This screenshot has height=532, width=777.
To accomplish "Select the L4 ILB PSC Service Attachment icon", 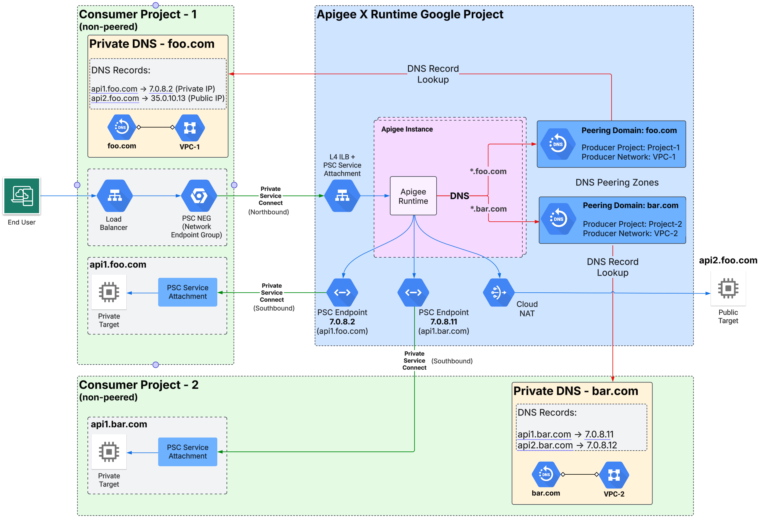I will [x=342, y=196].
